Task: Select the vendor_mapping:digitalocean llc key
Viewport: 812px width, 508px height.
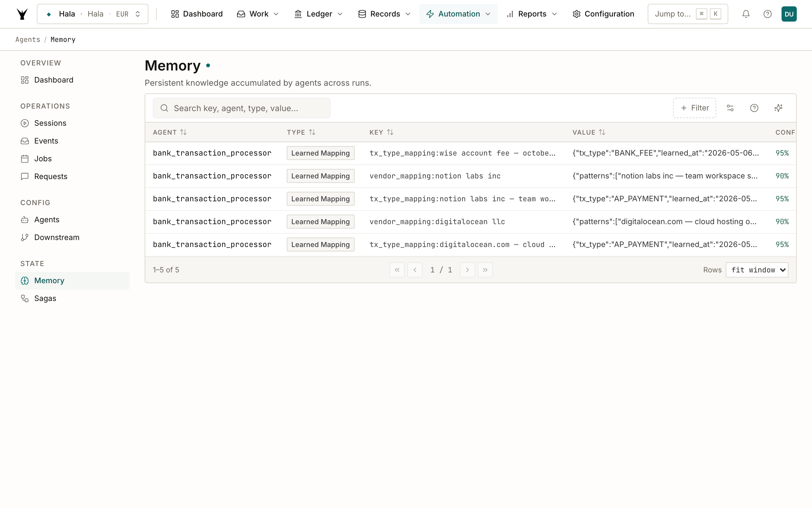Action: pos(437,222)
